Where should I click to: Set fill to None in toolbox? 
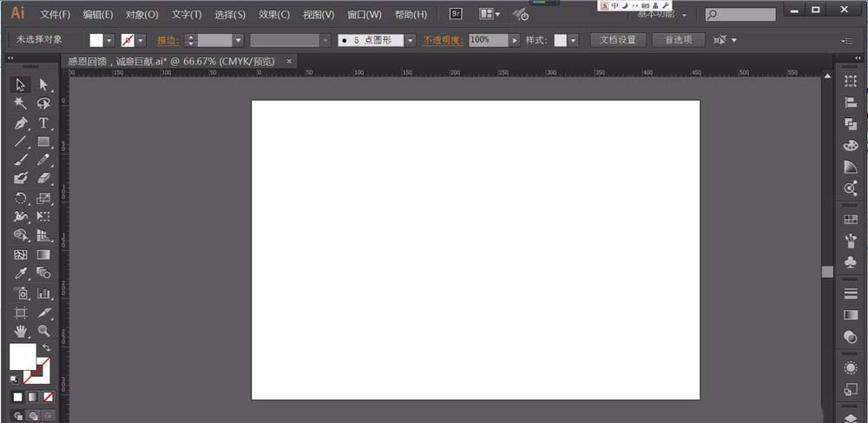(48, 397)
